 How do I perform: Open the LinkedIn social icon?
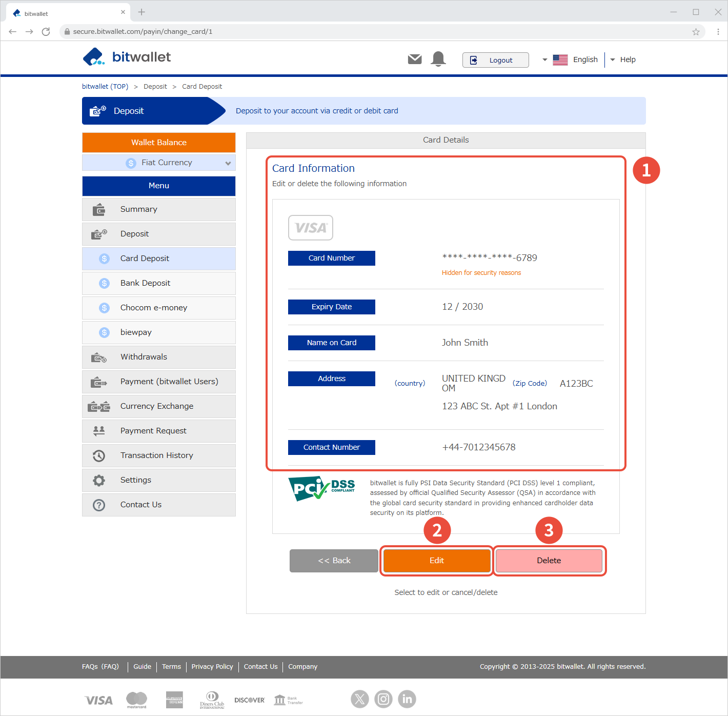click(407, 699)
